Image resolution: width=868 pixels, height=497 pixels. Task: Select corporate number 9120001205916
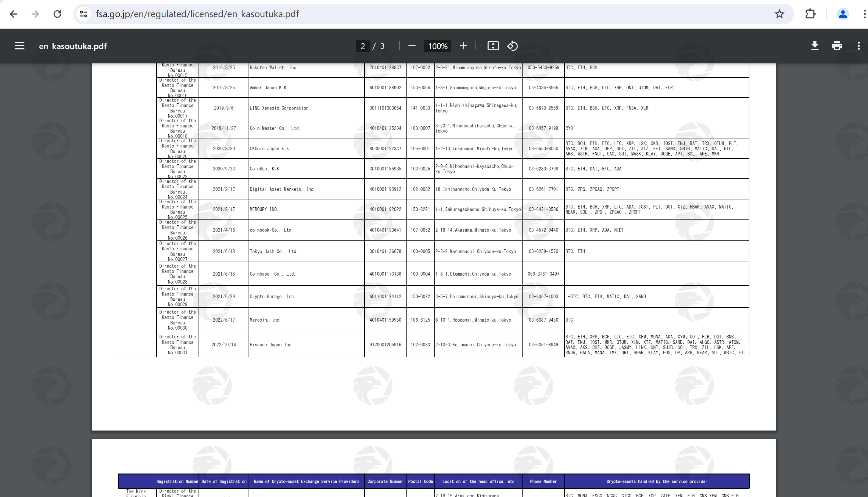386,345
